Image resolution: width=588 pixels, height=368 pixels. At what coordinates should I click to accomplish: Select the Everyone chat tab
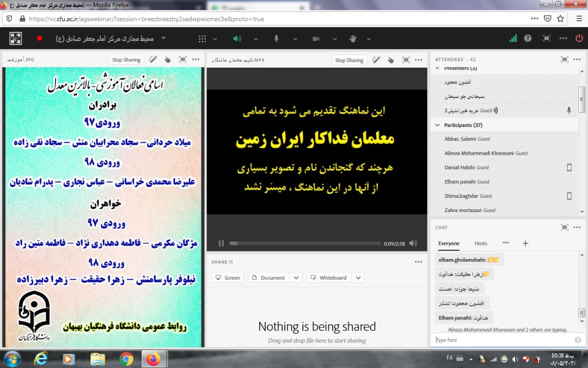(x=449, y=243)
